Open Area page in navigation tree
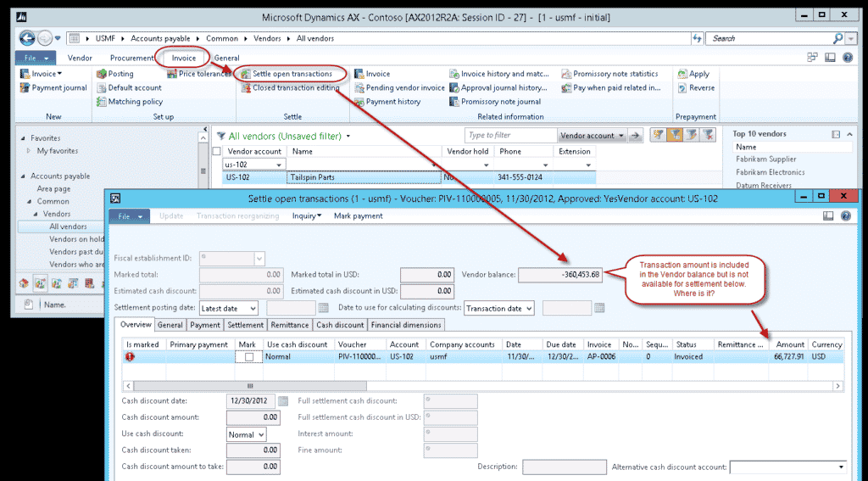The height and width of the screenshot is (481, 868). (53, 188)
